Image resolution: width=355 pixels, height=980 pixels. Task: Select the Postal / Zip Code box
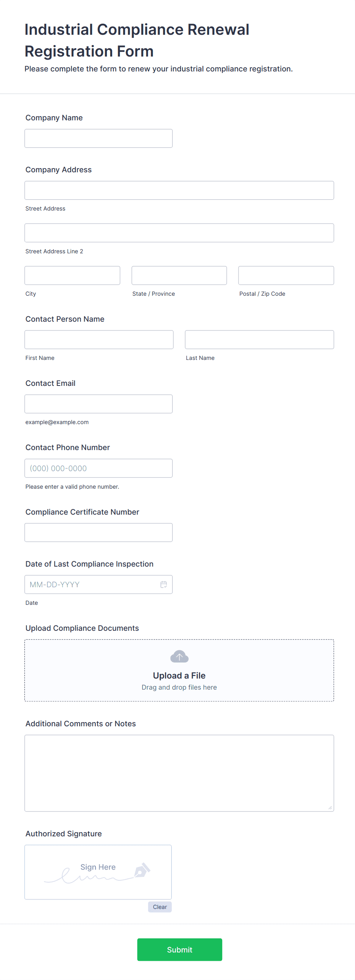coord(286,275)
